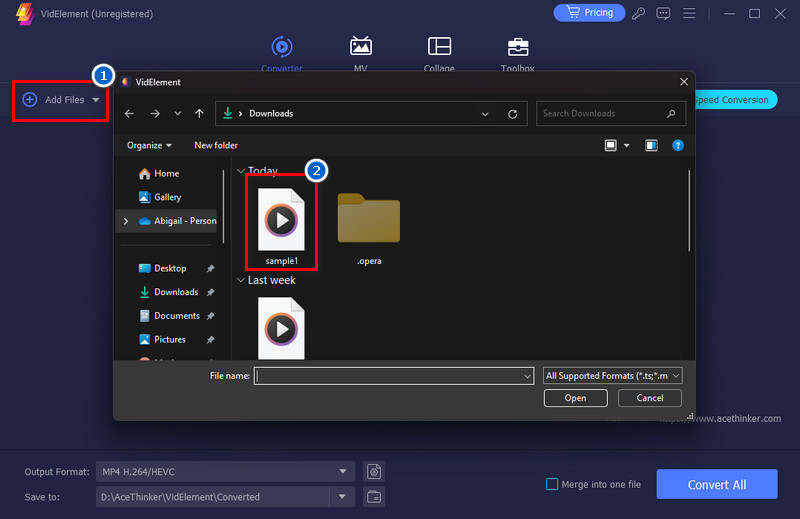Enable Merge into one file
This screenshot has height=519, width=800.
(552, 484)
